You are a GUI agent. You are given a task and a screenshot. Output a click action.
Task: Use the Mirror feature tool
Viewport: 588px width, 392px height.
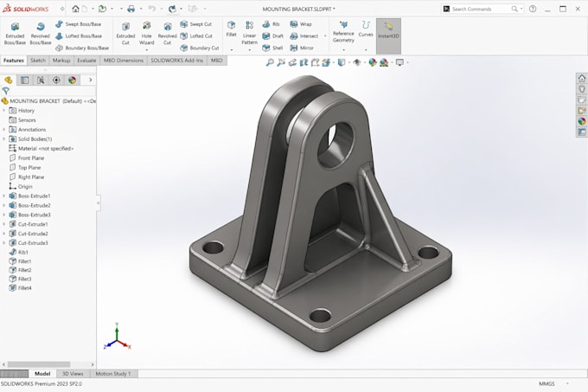(302, 48)
